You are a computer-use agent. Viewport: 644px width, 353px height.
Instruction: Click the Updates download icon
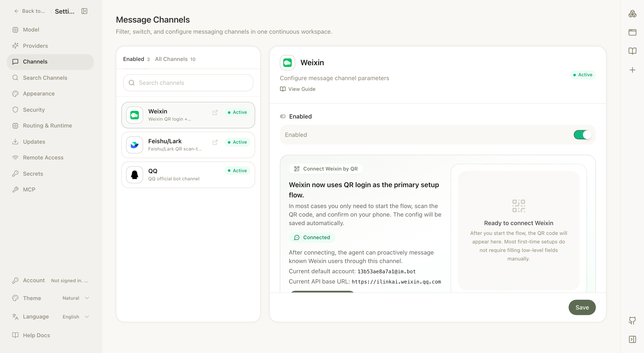click(15, 142)
